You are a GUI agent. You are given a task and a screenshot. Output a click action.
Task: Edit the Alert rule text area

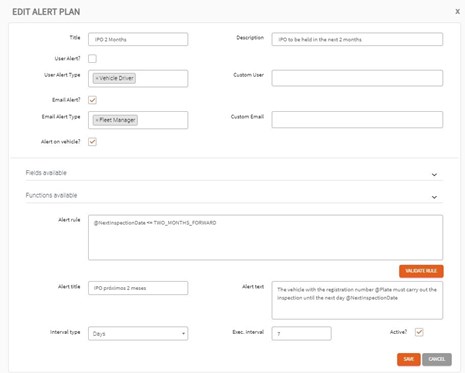pos(265,237)
